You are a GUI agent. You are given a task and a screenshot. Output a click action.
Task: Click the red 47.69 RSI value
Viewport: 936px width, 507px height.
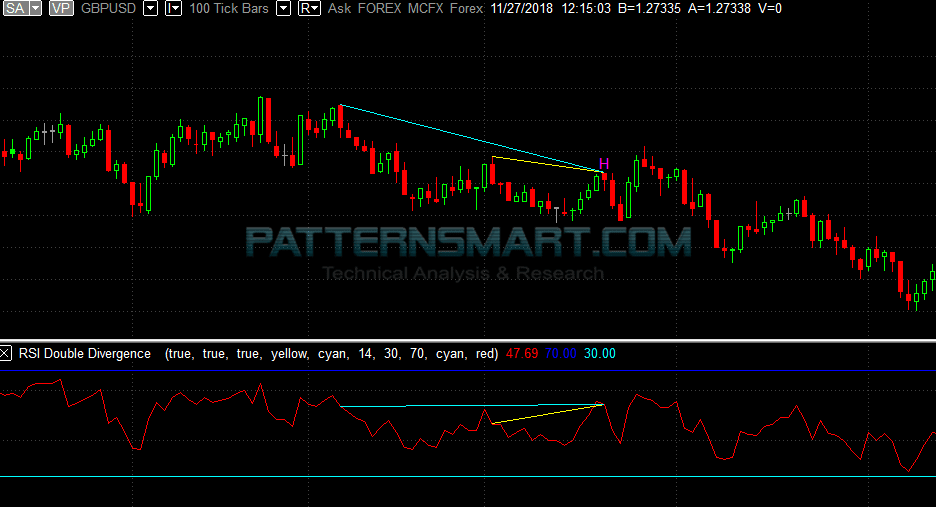coord(522,354)
